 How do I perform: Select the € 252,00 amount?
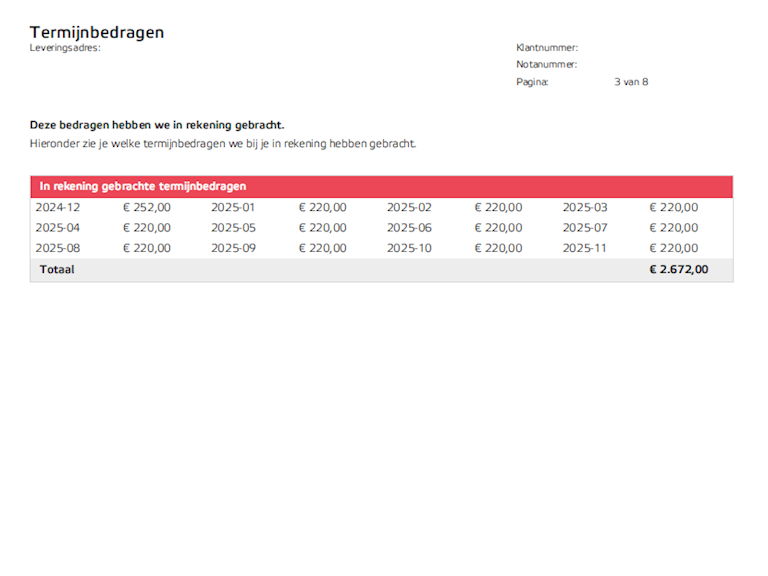coord(147,208)
